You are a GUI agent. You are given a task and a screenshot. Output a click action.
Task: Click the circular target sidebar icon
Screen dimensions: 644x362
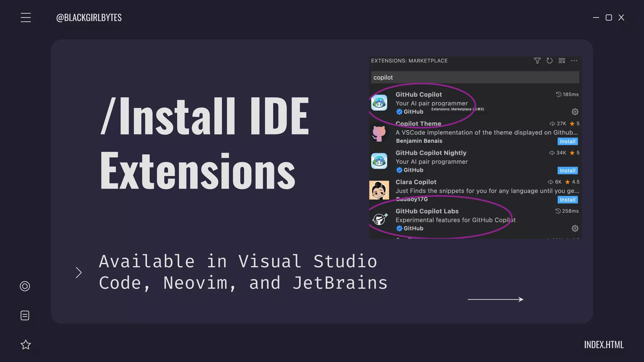tap(25, 286)
